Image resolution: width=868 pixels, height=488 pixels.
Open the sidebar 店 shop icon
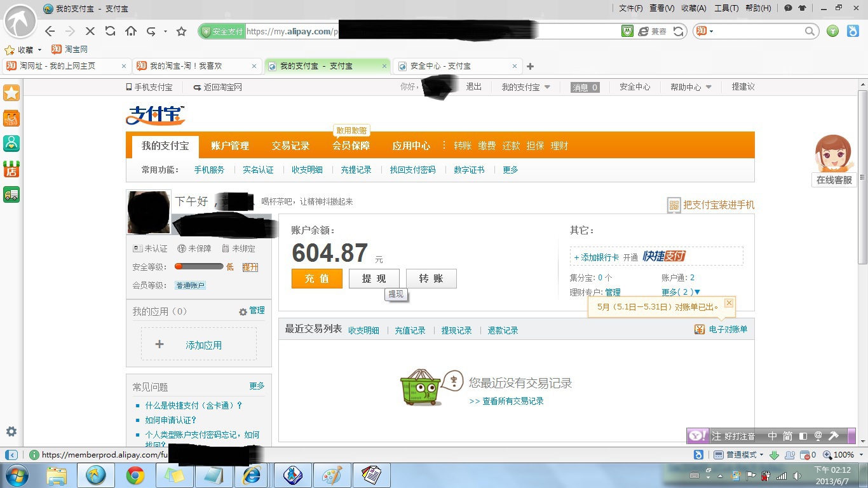pos(11,169)
